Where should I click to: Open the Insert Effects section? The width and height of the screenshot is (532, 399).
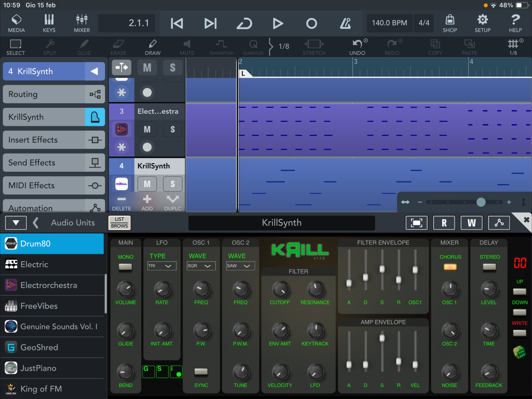click(x=54, y=140)
